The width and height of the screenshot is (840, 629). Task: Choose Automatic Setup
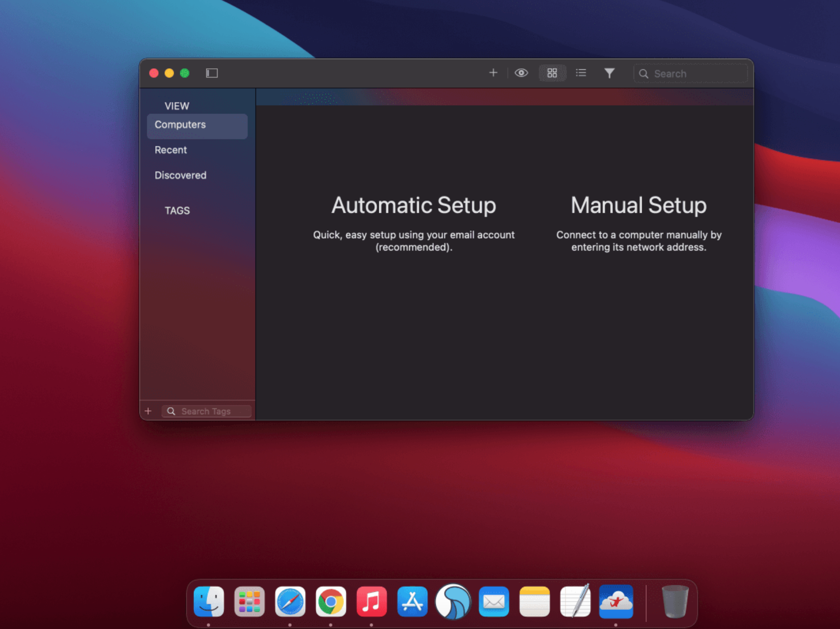414,205
